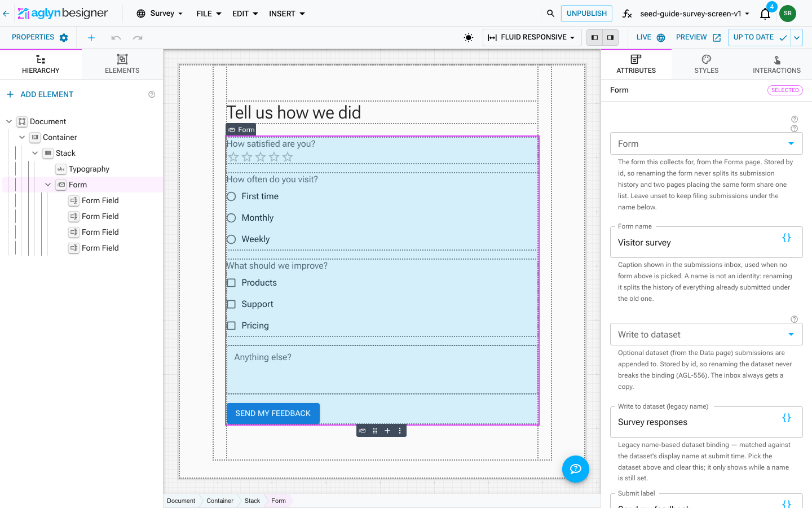Click the binding braces for Survey responses field
Image resolution: width=812 pixels, height=508 pixels.
coord(787,418)
